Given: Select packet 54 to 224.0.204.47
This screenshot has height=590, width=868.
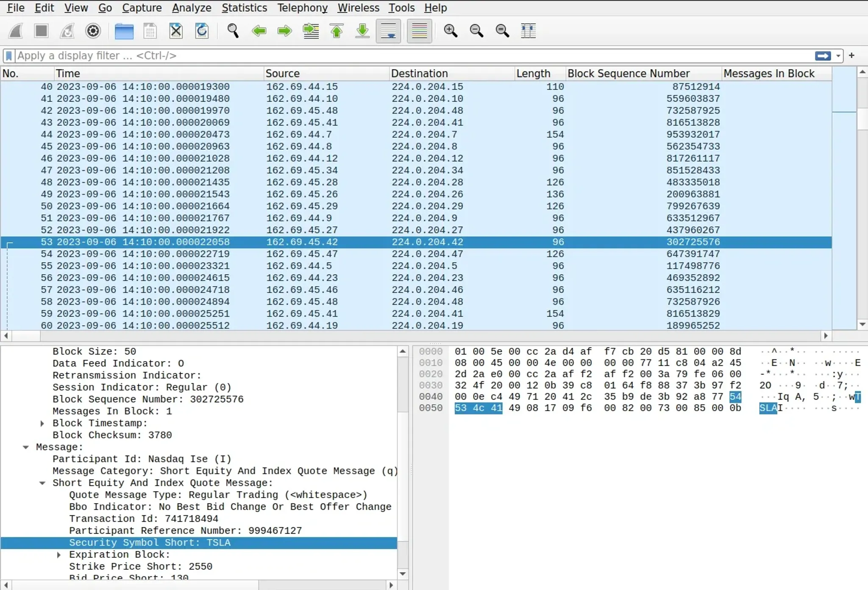Looking at the screenshot, I should (416, 254).
